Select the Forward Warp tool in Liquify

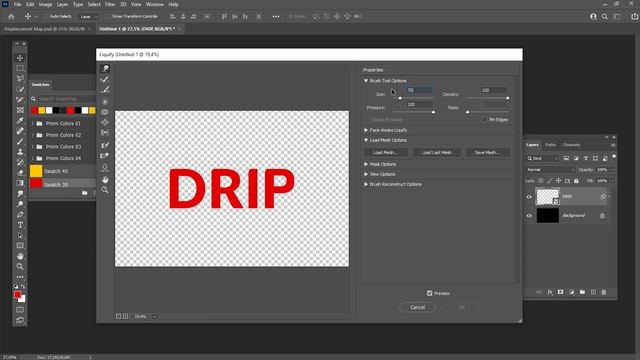pos(105,69)
